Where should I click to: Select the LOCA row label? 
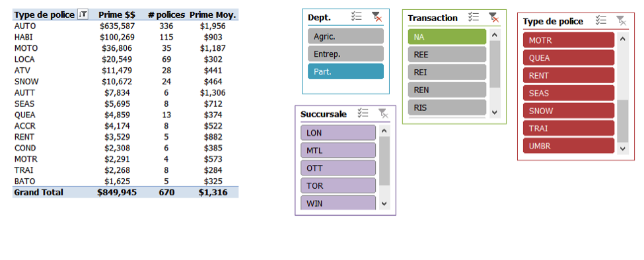(x=24, y=59)
